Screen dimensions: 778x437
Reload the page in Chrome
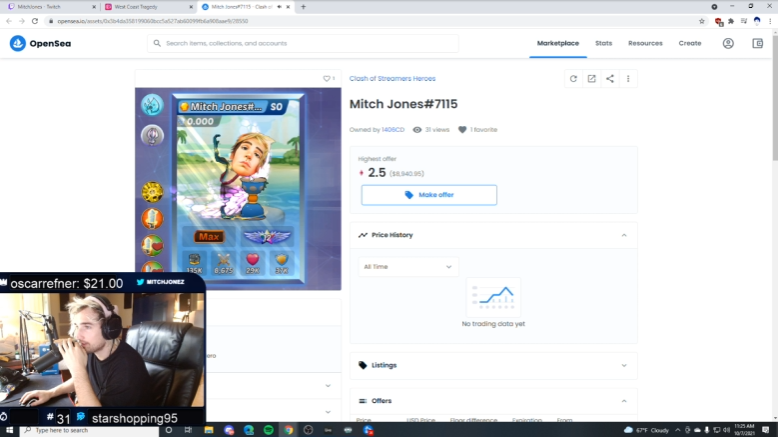click(35, 21)
